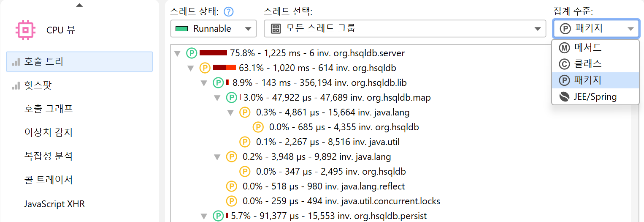This screenshot has height=222, width=644.
Task: Open 이상치 감지 view
Action: click(x=49, y=132)
